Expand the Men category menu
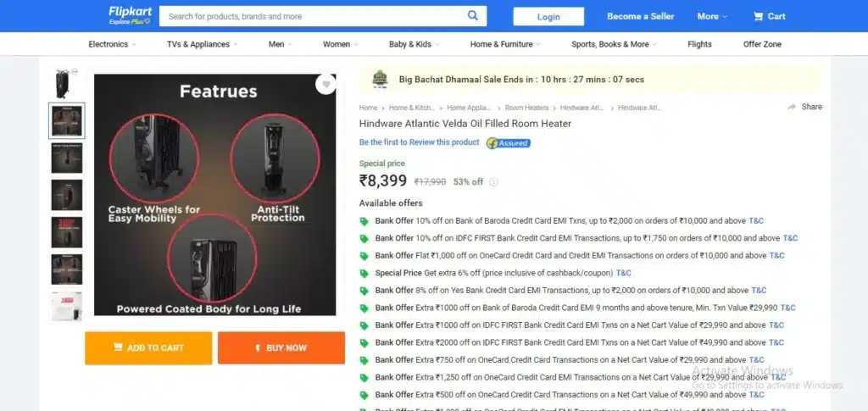The image size is (868, 411). click(280, 44)
